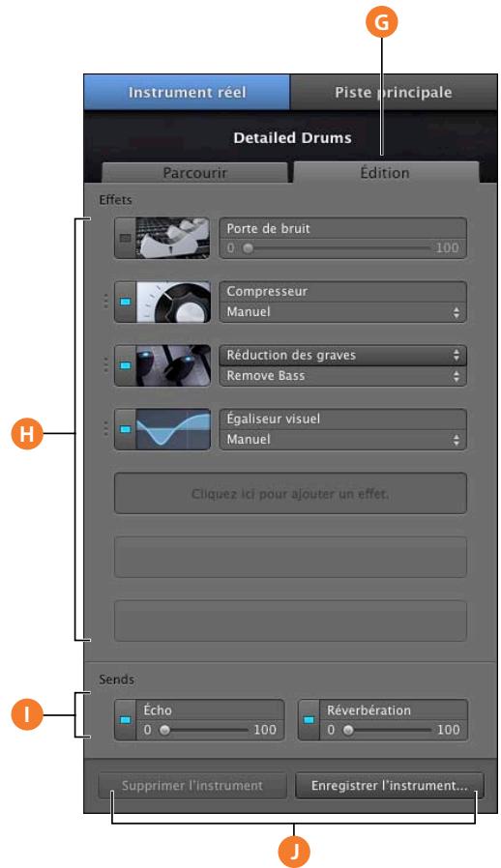Click Supprimer l'instrument button
The image size is (501, 868).
(192, 786)
